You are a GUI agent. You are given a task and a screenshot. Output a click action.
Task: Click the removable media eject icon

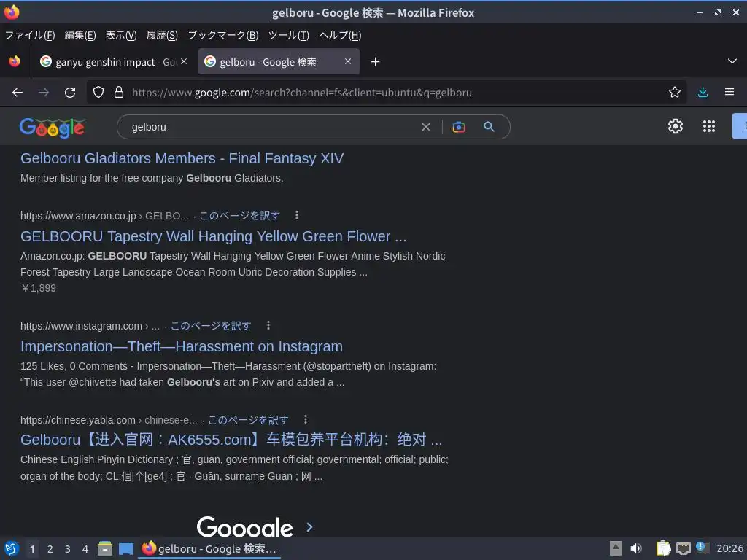tap(616, 548)
